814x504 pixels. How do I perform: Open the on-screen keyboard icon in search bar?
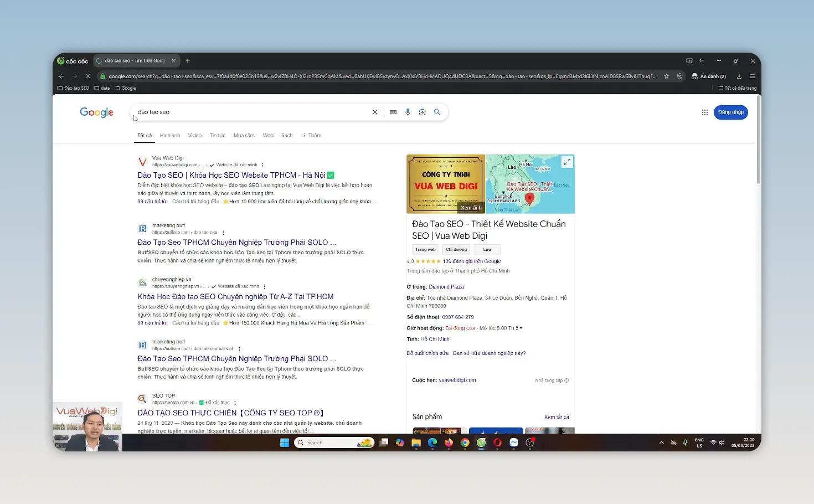click(x=393, y=112)
